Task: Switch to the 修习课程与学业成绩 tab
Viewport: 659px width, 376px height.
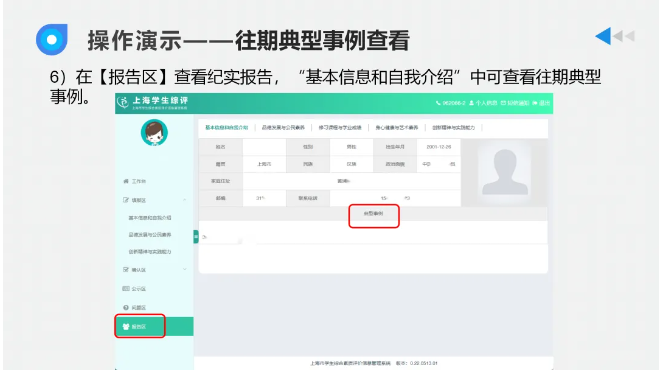Action: [x=340, y=128]
